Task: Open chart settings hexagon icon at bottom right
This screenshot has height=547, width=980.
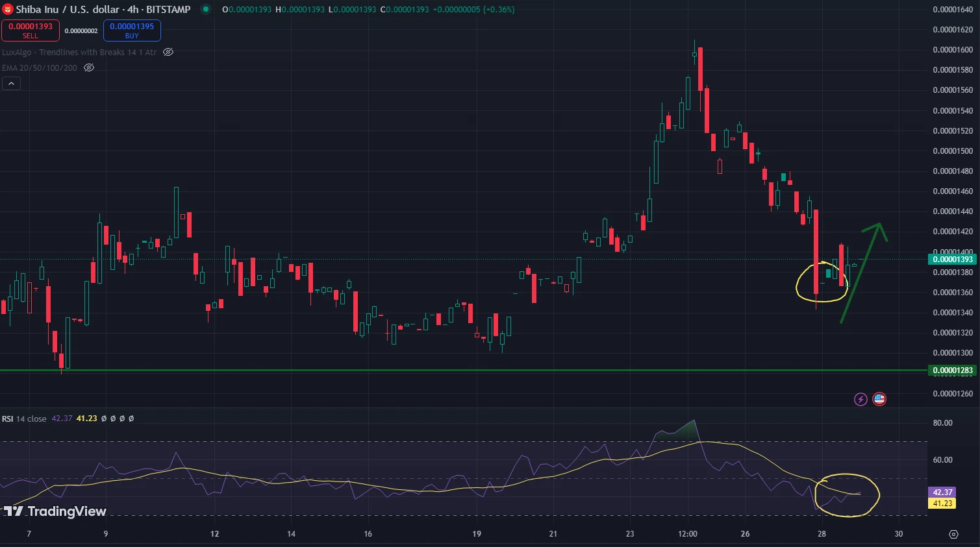Action: [953, 534]
